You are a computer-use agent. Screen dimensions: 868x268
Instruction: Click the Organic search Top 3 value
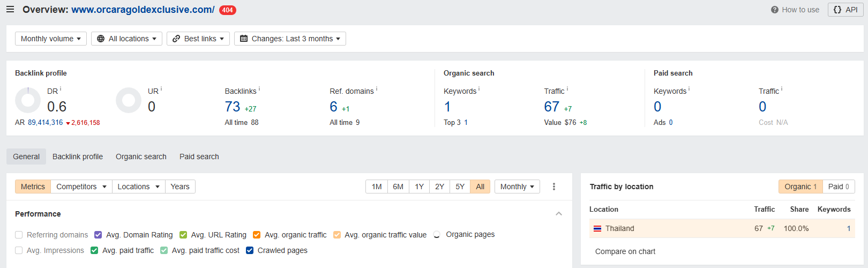click(466, 122)
